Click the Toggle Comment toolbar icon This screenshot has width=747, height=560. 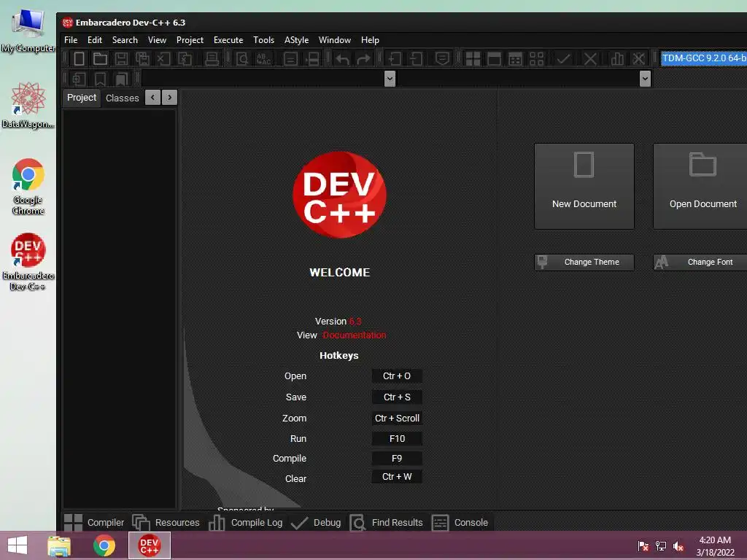[442, 58]
